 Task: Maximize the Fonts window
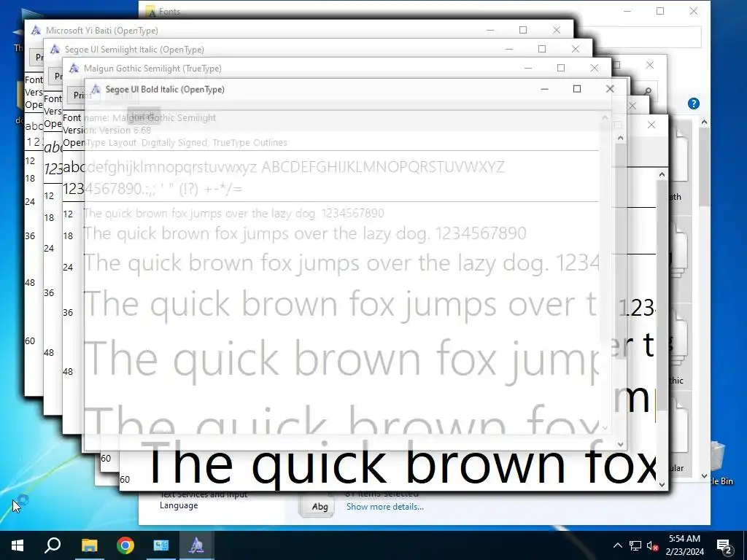[x=660, y=11]
